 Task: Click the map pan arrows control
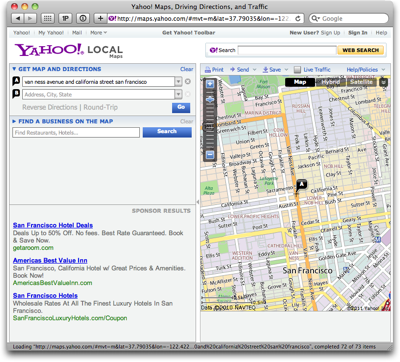210,99
